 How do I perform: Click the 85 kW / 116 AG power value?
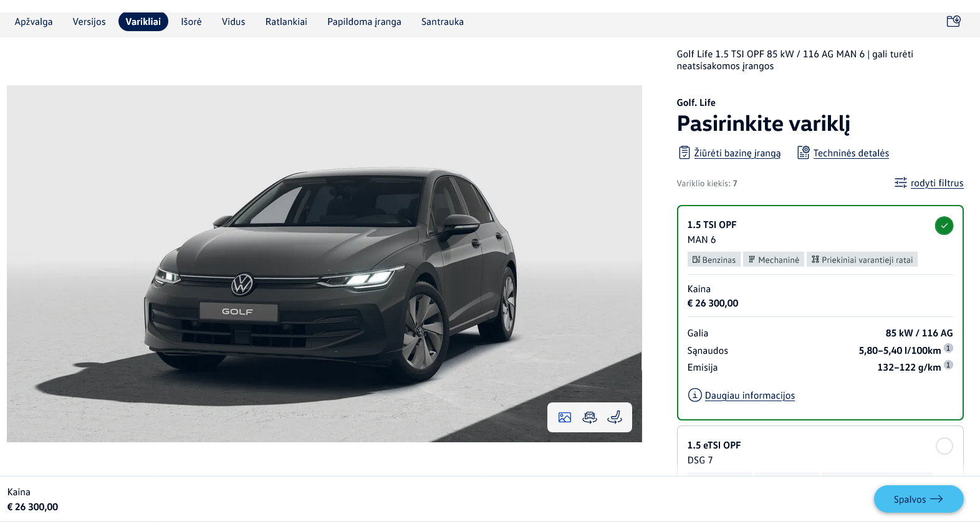point(919,333)
